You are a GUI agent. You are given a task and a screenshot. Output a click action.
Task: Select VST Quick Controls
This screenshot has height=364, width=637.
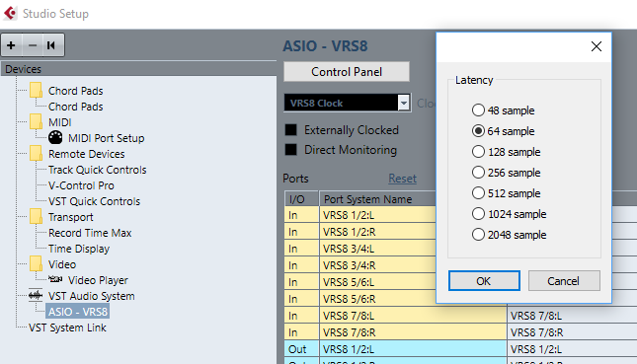(94, 201)
